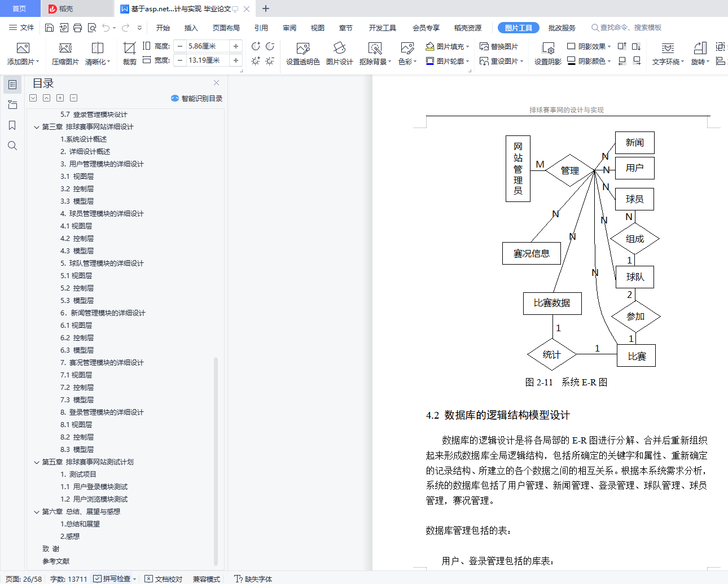This screenshot has width=728, height=584.
Task: Close the 目录 outline panel
Action: tap(216, 83)
